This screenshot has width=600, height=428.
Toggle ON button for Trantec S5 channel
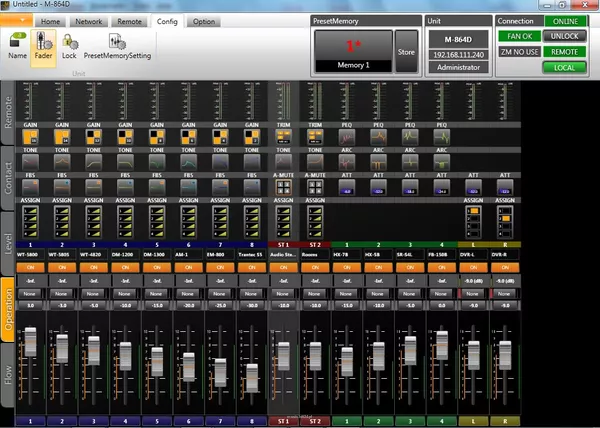pyautogui.click(x=252, y=267)
